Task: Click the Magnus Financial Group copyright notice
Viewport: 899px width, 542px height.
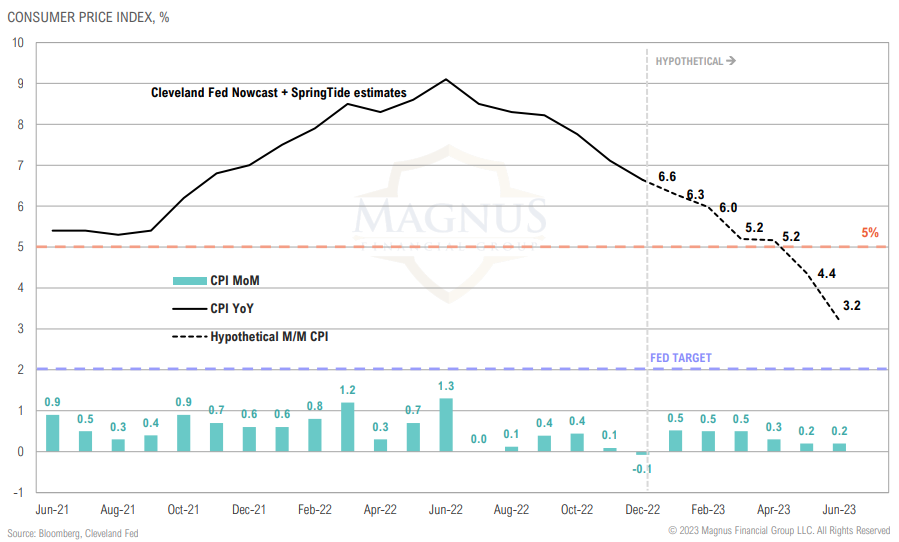Action: (778, 530)
